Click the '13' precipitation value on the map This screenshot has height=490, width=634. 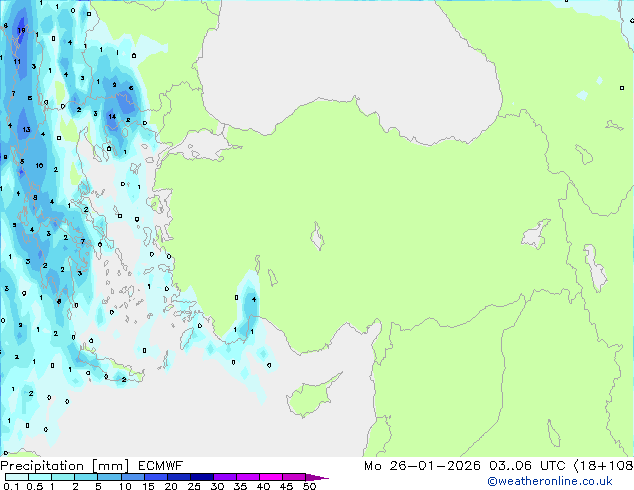point(26,130)
